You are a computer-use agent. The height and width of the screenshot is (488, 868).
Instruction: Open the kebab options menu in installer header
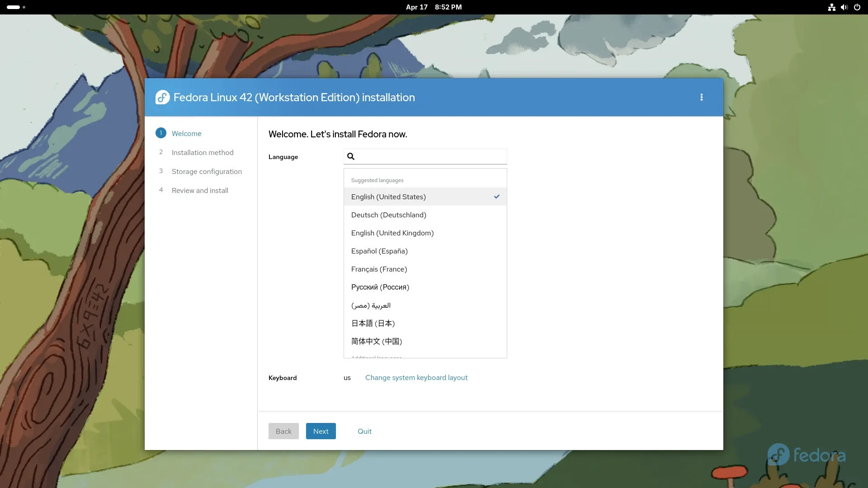pyautogui.click(x=701, y=97)
